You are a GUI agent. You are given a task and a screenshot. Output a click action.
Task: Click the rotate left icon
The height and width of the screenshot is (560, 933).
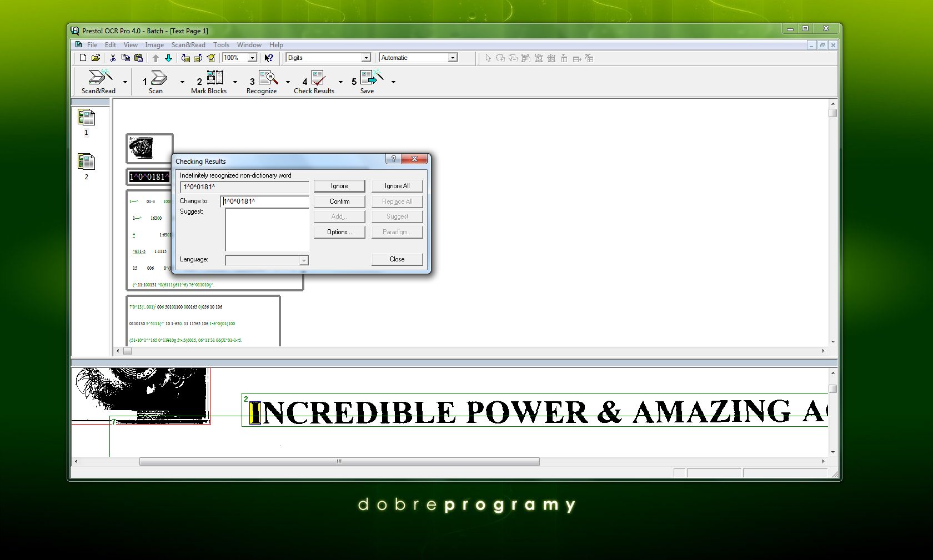(x=185, y=58)
